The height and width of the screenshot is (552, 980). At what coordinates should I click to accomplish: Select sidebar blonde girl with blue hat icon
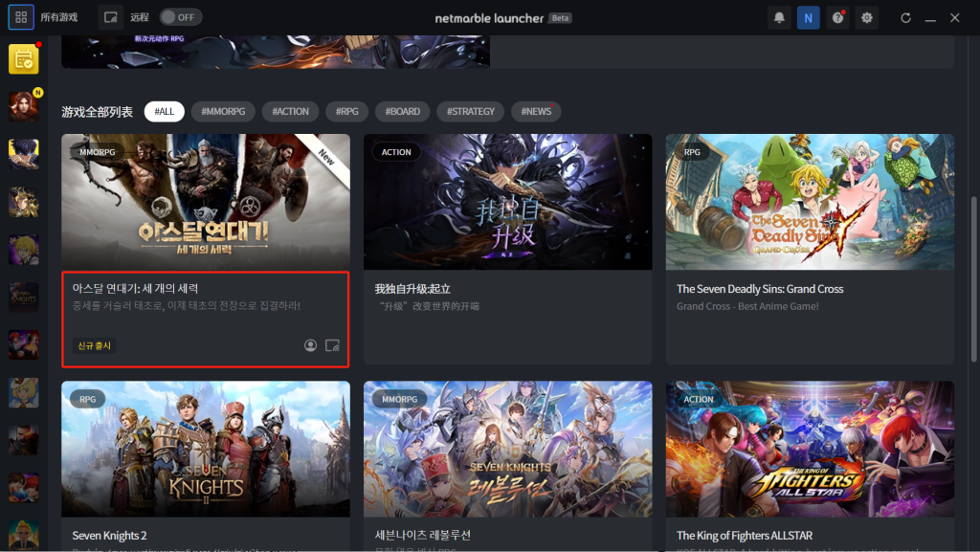click(x=24, y=393)
